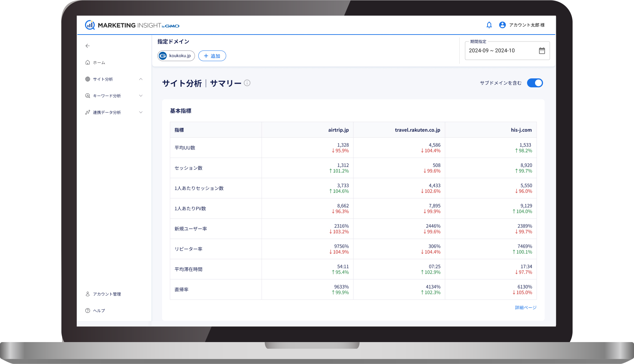Viewport: 634px width, 364px height.
Task: Select the 連携データ分析 waveform icon
Action: (x=87, y=112)
